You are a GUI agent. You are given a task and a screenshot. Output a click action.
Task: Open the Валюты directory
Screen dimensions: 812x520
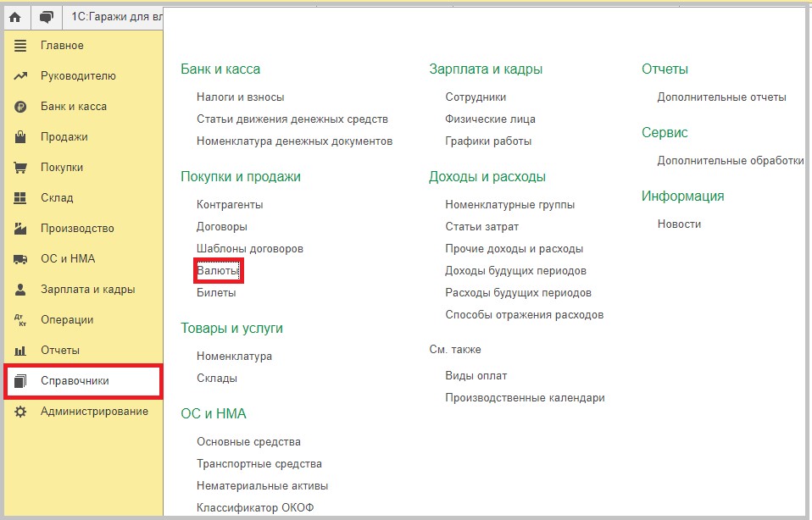click(218, 271)
